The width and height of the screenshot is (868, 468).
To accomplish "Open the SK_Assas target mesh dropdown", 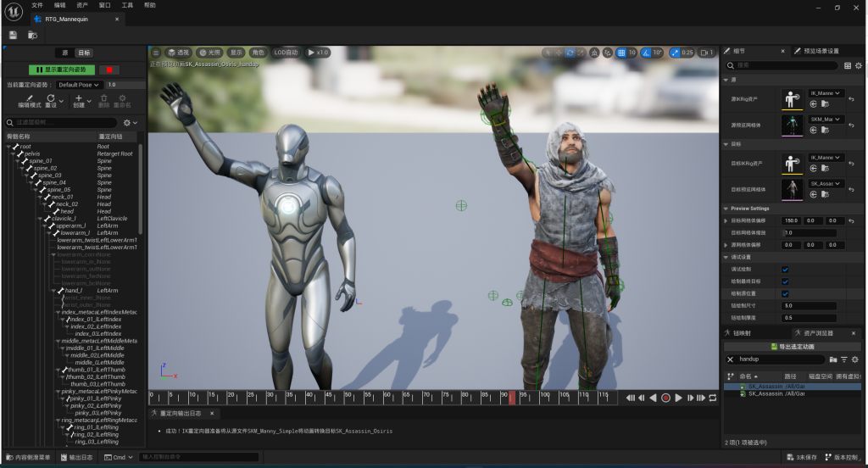I will pos(826,183).
